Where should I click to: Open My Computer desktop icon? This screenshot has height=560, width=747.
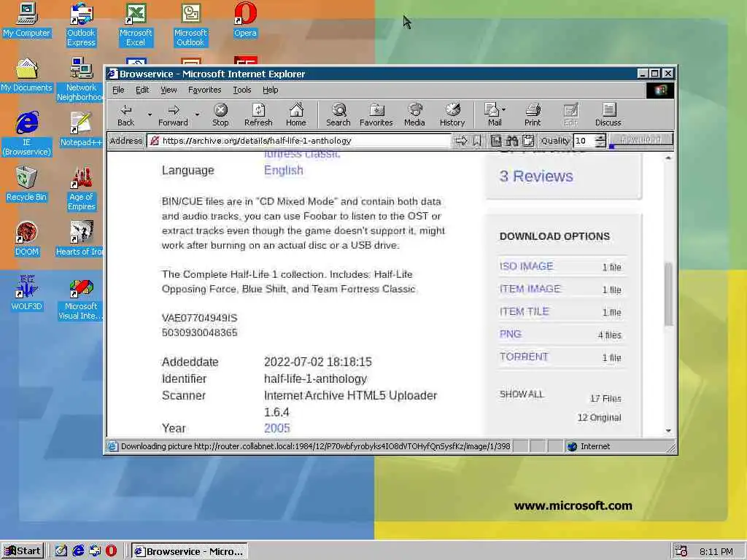tap(27, 20)
